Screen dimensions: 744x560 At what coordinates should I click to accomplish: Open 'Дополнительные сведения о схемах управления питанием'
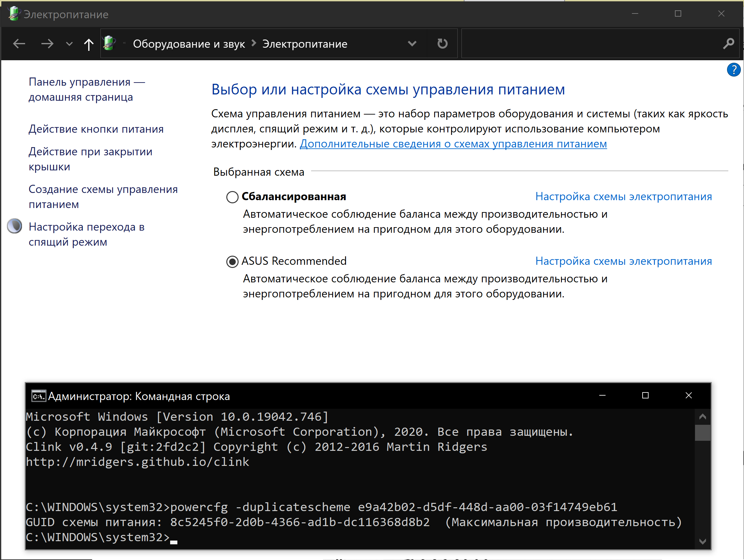pyautogui.click(x=453, y=144)
